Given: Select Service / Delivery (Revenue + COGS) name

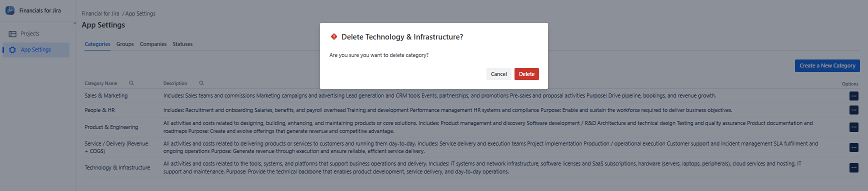Looking at the screenshot, I should click(x=116, y=147).
